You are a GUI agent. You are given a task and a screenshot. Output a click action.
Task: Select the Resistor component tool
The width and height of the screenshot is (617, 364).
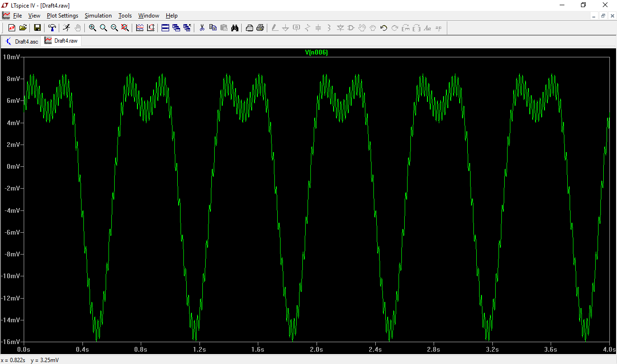click(x=308, y=28)
